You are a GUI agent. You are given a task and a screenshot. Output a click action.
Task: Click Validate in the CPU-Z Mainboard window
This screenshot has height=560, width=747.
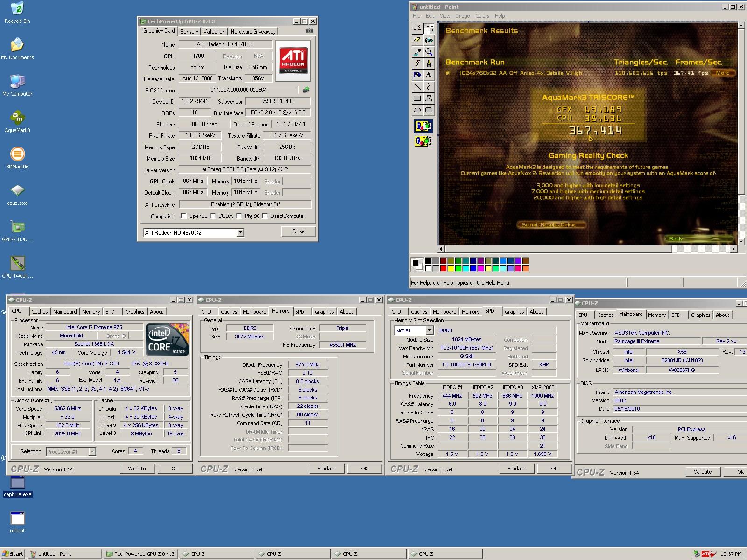[703, 472]
